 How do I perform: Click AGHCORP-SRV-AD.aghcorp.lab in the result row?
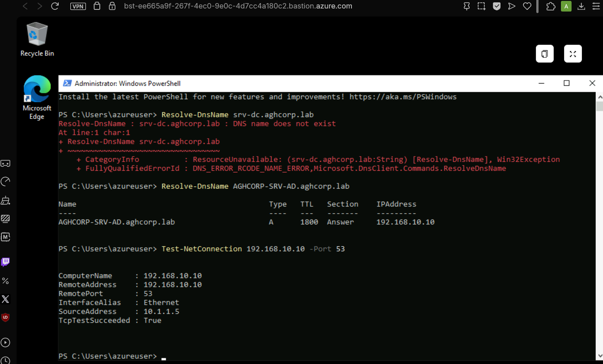116,222
